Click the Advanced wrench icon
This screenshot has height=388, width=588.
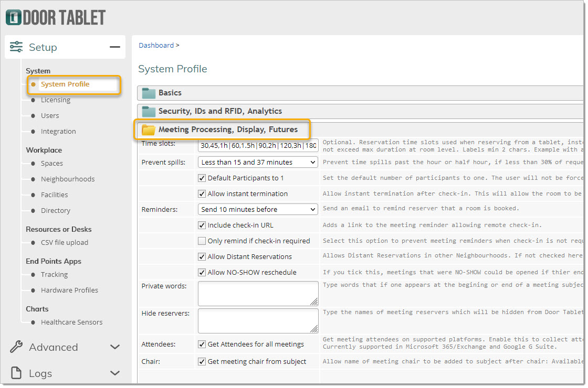(16, 347)
